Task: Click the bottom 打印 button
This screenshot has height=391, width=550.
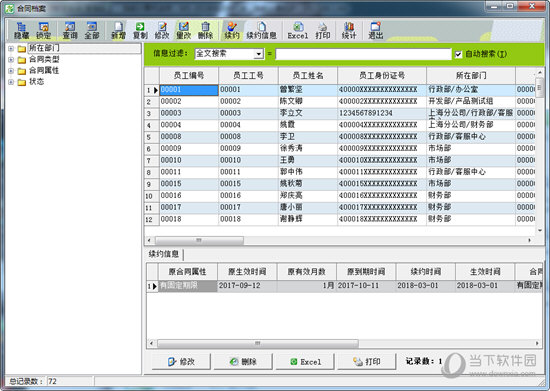Action: click(367, 361)
